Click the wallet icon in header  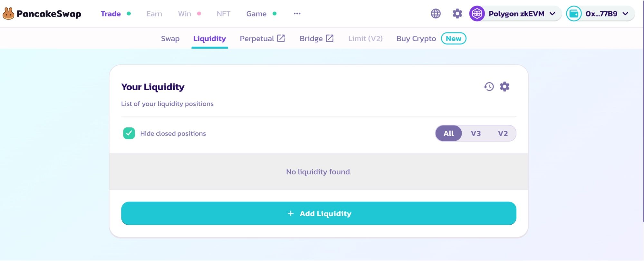(574, 14)
